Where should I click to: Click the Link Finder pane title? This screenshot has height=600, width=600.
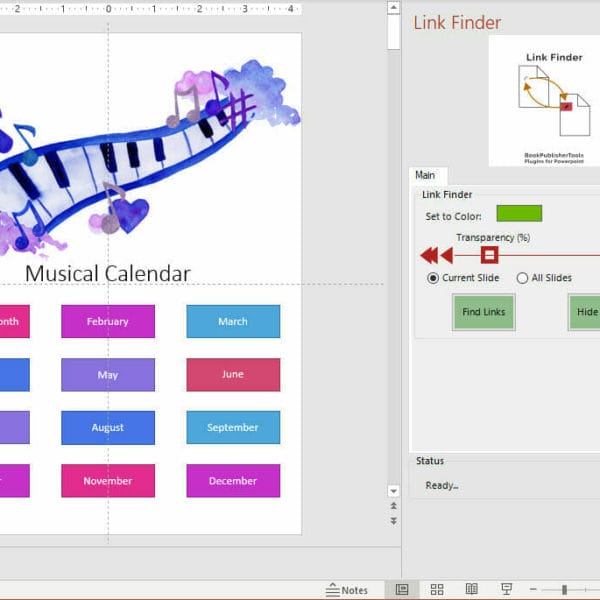(457, 23)
